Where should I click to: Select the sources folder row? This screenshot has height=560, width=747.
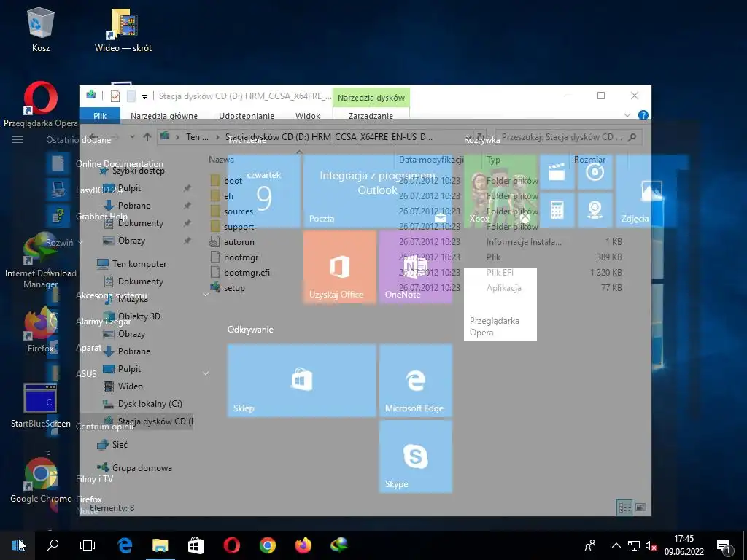pos(239,211)
